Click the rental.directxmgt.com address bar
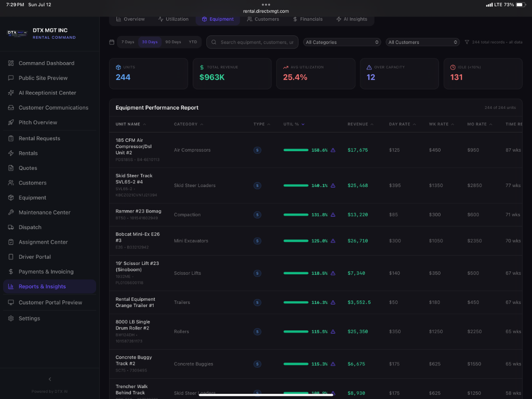 [266, 11]
